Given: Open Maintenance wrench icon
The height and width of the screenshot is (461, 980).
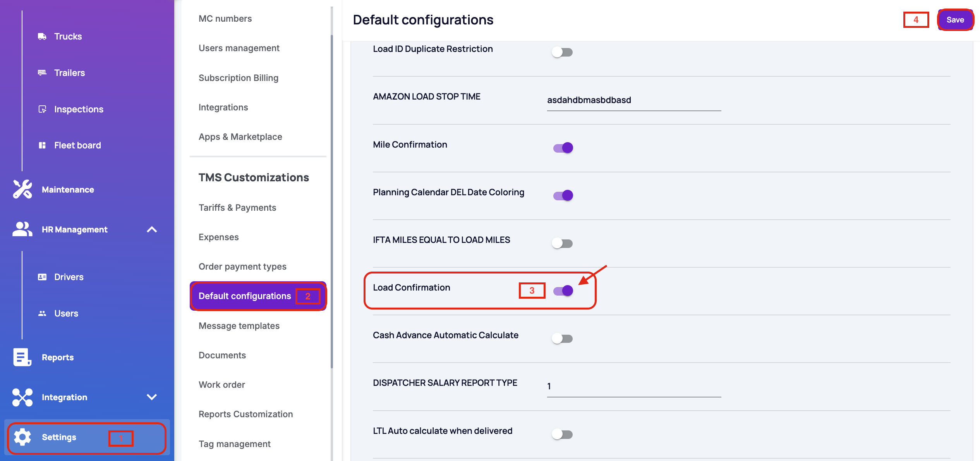Looking at the screenshot, I should [22, 189].
